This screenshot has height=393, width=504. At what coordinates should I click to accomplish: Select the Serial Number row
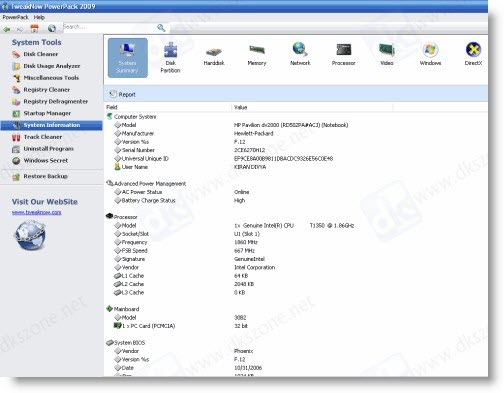click(x=296, y=150)
